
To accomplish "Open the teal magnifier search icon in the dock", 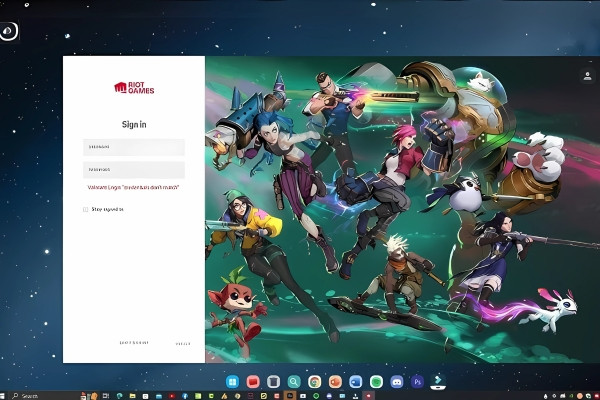I will pyautogui.click(x=294, y=381).
